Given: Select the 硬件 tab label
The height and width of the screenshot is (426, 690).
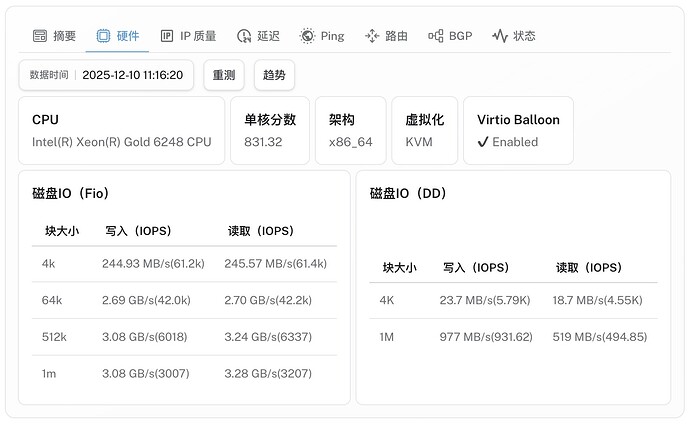Looking at the screenshot, I should coord(128,36).
